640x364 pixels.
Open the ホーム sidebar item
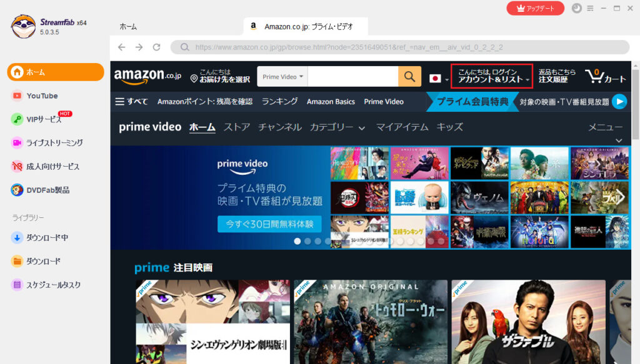pos(56,72)
